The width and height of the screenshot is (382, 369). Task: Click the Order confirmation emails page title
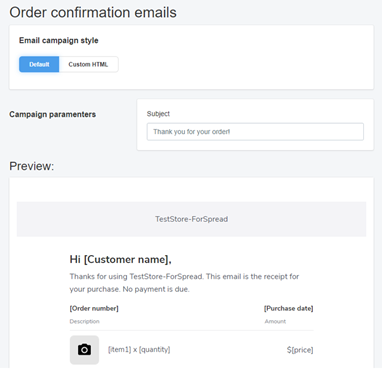pyautogui.click(x=93, y=12)
